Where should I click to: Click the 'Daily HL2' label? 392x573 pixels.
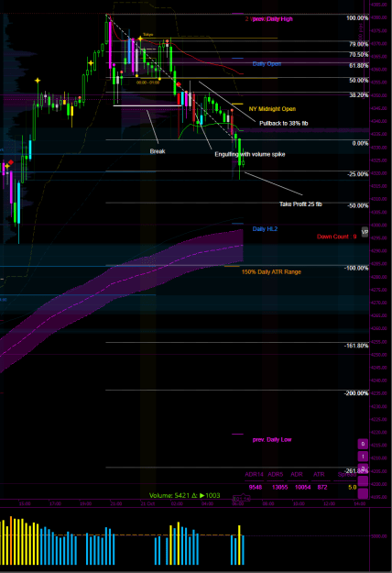(265, 229)
